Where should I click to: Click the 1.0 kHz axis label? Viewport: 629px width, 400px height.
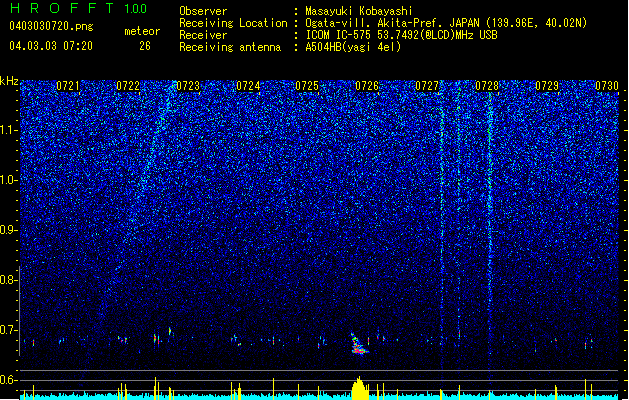[x=9, y=180]
